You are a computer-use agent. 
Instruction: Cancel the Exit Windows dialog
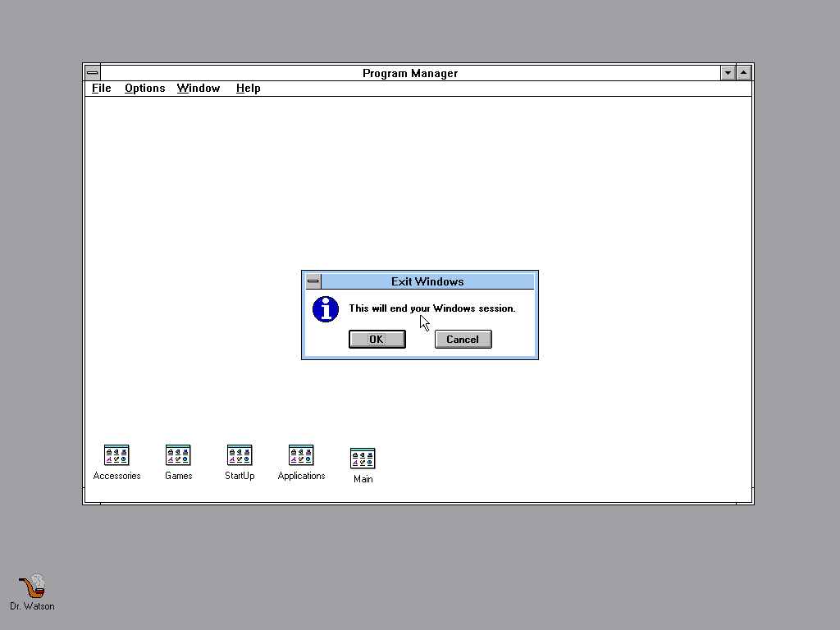click(x=463, y=339)
